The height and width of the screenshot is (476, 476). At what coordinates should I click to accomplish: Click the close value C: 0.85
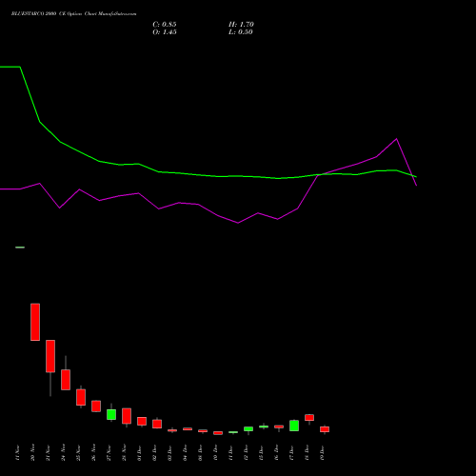click(165, 25)
